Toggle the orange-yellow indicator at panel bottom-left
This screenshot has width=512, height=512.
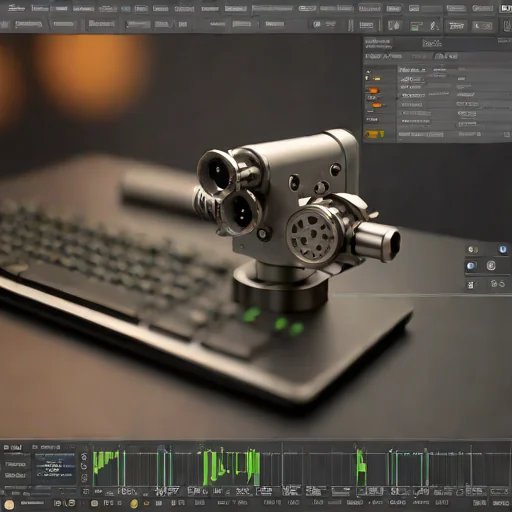(x=374, y=134)
